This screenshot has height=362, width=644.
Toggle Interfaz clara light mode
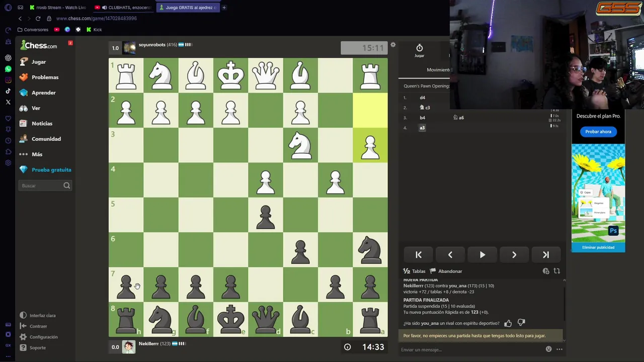[x=38, y=315]
